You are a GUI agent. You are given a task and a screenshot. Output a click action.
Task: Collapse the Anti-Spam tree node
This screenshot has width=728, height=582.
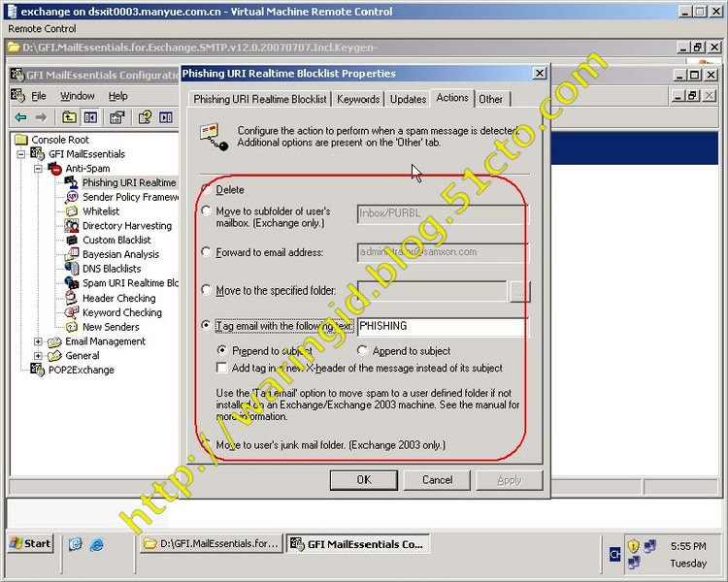pos(39,168)
